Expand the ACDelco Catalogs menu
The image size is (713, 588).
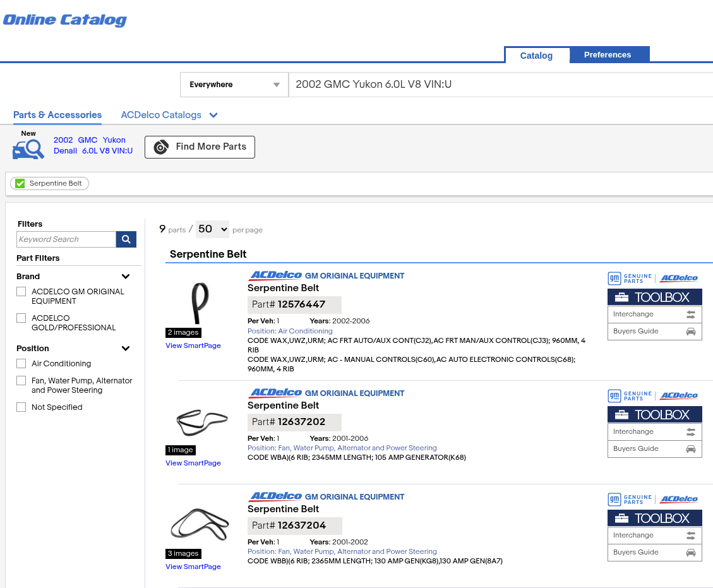coord(169,115)
